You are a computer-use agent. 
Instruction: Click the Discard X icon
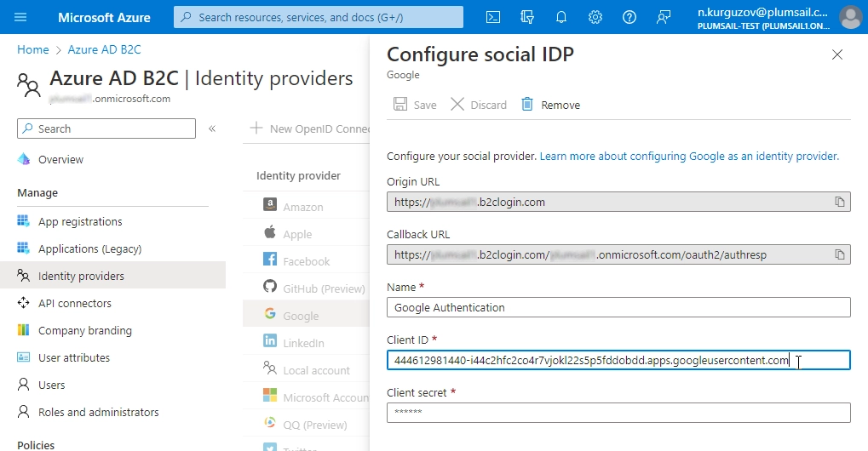[x=457, y=104]
